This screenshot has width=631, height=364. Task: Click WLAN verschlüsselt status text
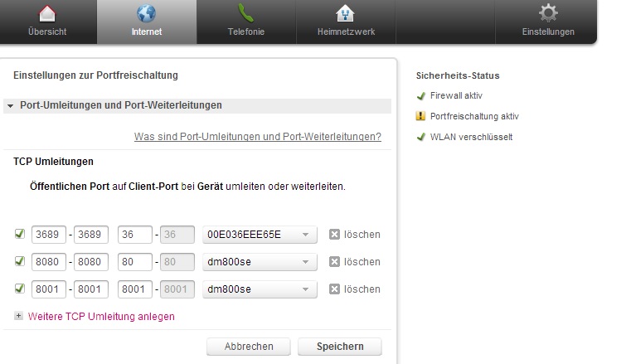tap(471, 137)
